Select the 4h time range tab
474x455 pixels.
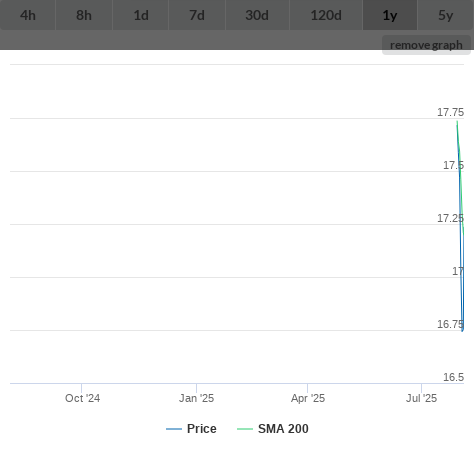(x=28, y=15)
